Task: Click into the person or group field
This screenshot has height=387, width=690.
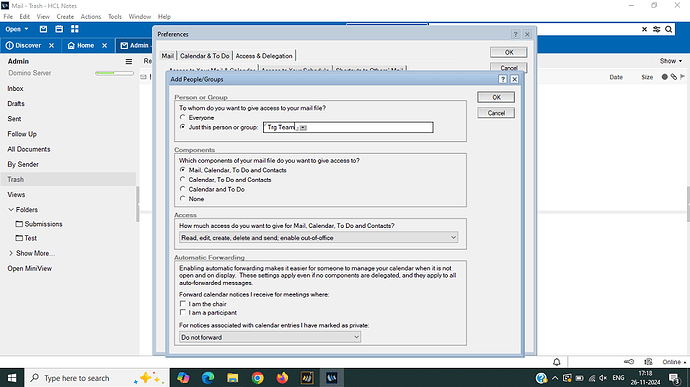Action: click(x=348, y=127)
